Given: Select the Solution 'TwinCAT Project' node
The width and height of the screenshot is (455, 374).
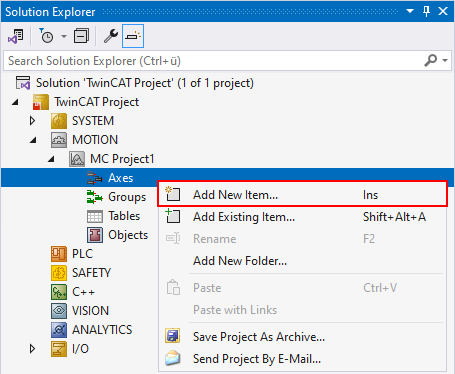Looking at the screenshot, I should point(145,83).
